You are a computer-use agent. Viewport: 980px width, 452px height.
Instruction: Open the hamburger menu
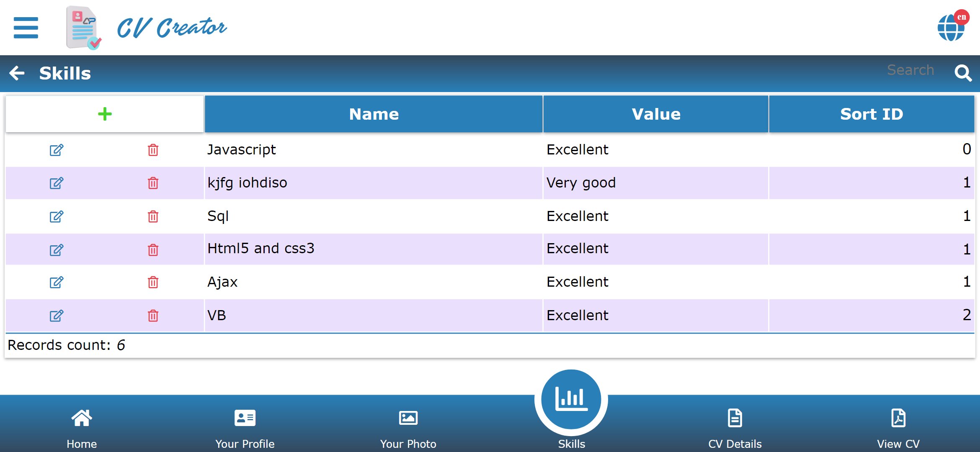coord(26,28)
